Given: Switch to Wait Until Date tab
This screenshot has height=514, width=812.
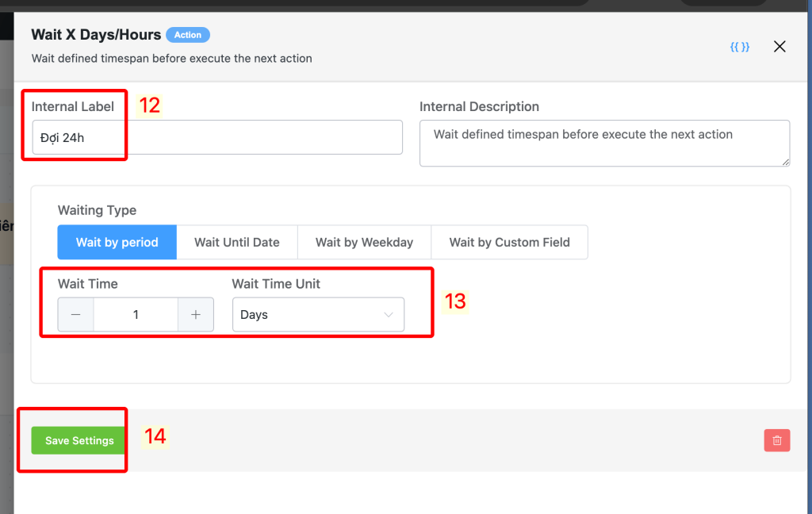Looking at the screenshot, I should (237, 242).
